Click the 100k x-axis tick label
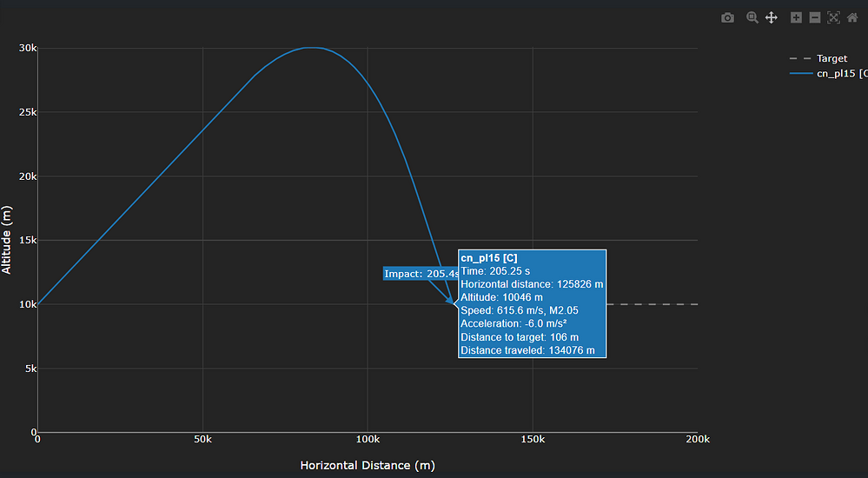The image size is (868, 478). click(x=368, y=439)
